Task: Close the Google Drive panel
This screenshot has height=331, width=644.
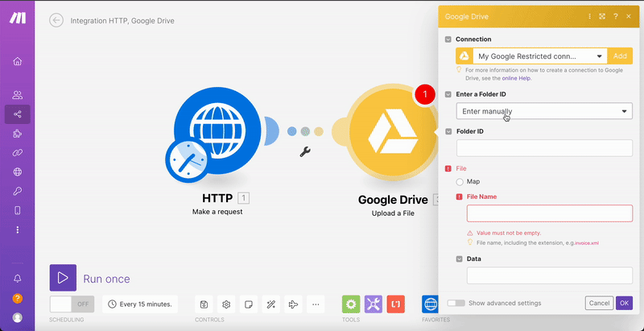Action: click(629, 16)
